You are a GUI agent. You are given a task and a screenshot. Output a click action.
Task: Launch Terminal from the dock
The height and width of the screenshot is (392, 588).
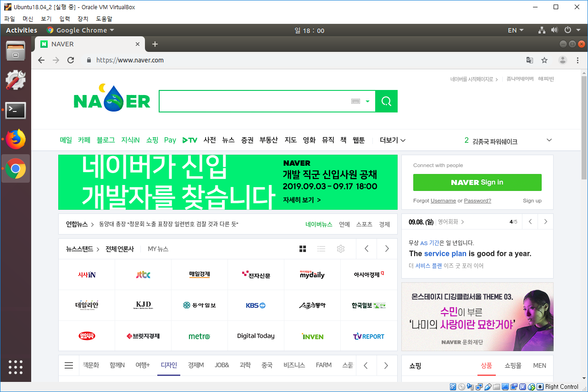(x=16, y=110)
